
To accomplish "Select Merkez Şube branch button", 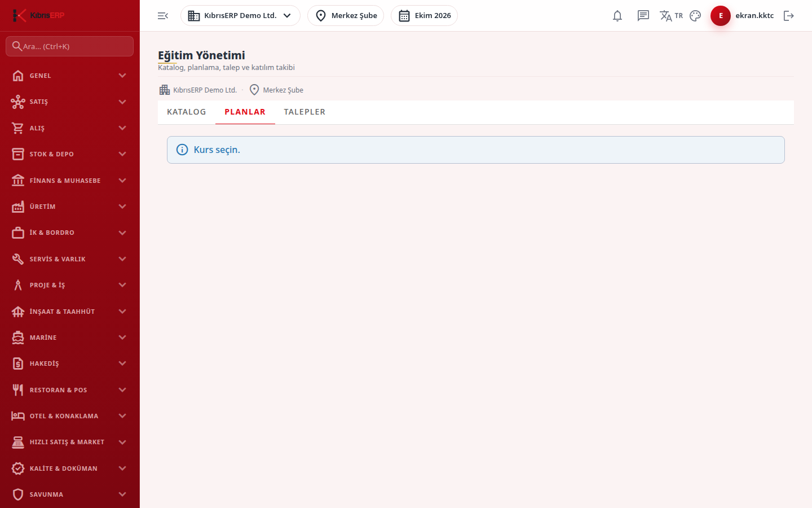I will [346, 16].
